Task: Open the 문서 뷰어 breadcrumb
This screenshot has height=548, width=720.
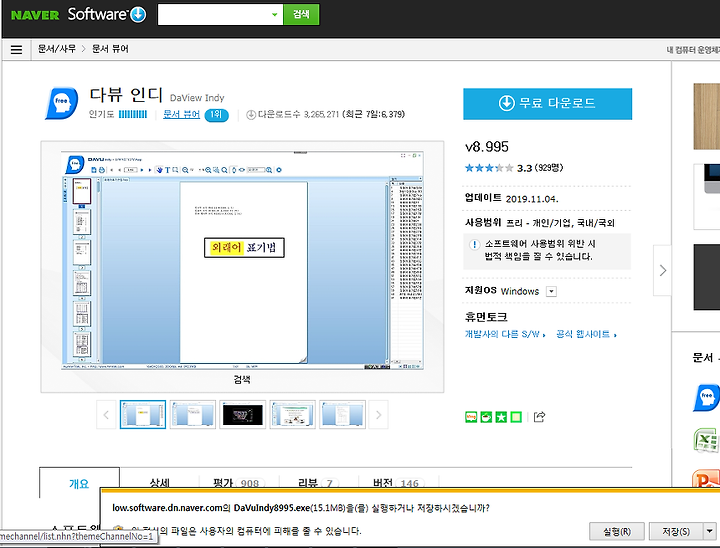Action: (x=110, y=49)
